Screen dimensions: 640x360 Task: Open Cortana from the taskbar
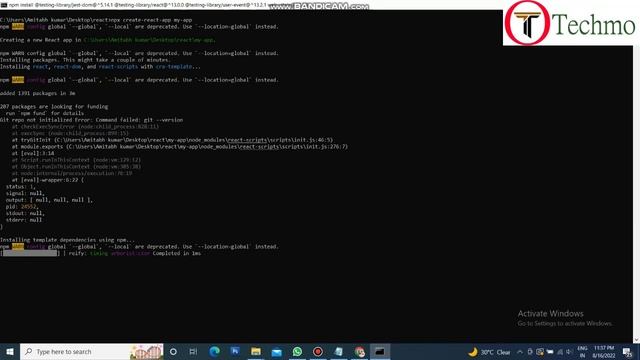173,351
